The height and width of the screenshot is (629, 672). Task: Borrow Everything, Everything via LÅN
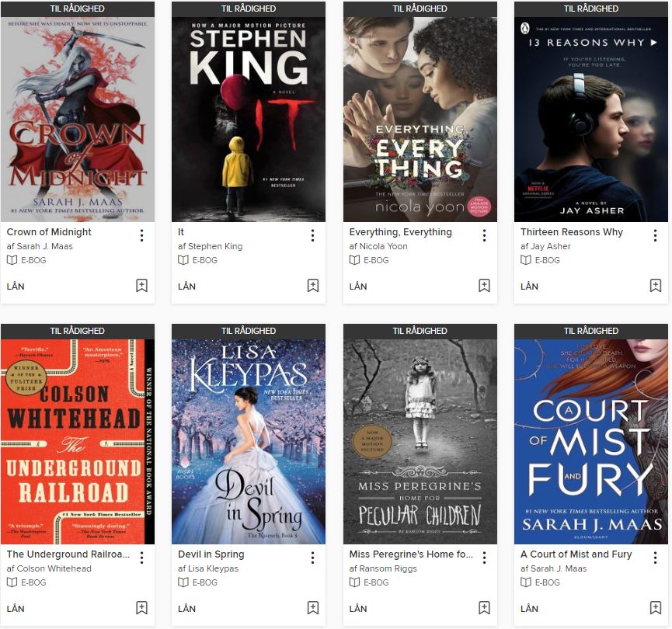358,287
